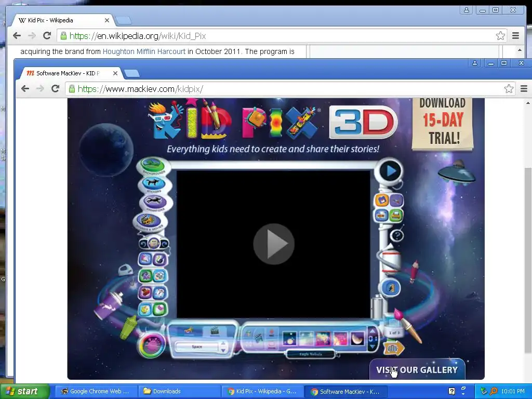Minimize the MacKiev Chrome window
532x399 pixels.
(490, 63)
